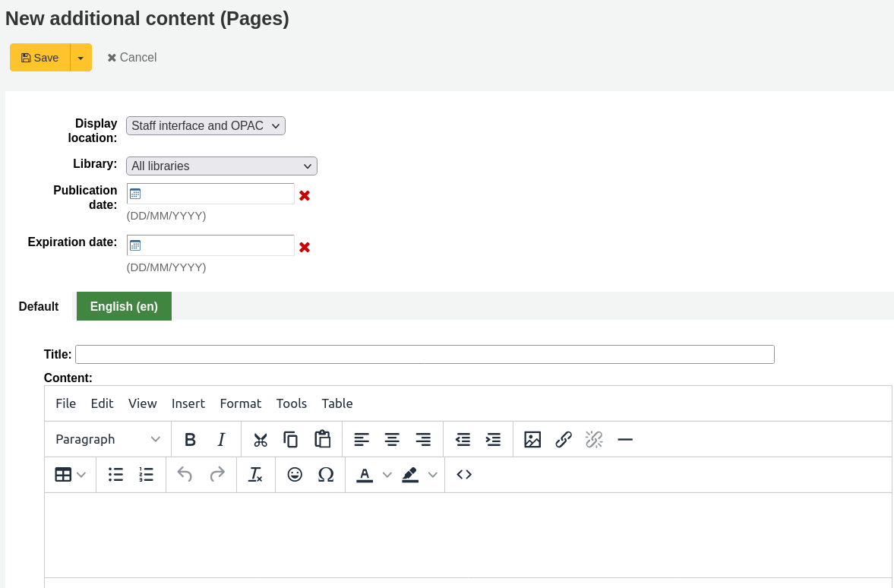Click the Save button
894x588 pixels.
(x=40, y=58)
